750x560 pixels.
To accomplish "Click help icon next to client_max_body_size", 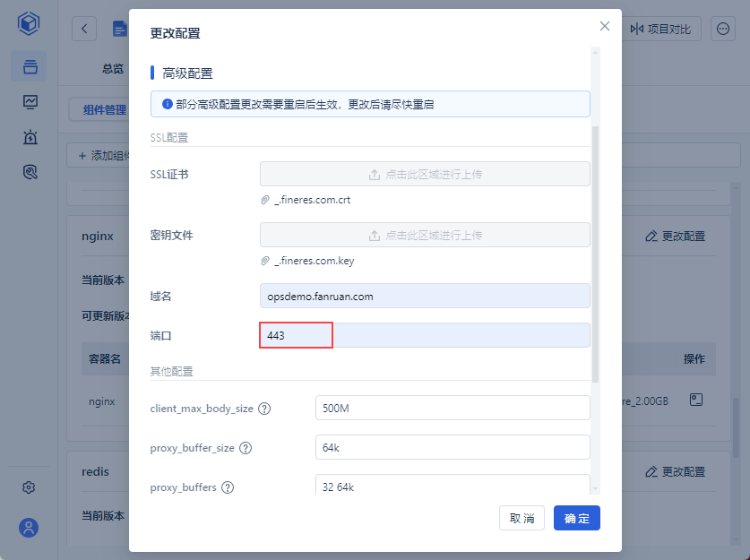I will [x=264, y=409].
